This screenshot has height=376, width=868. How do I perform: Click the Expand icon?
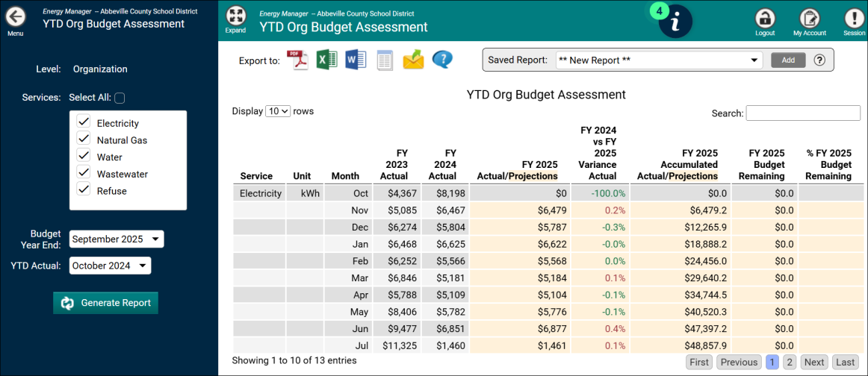235,16
